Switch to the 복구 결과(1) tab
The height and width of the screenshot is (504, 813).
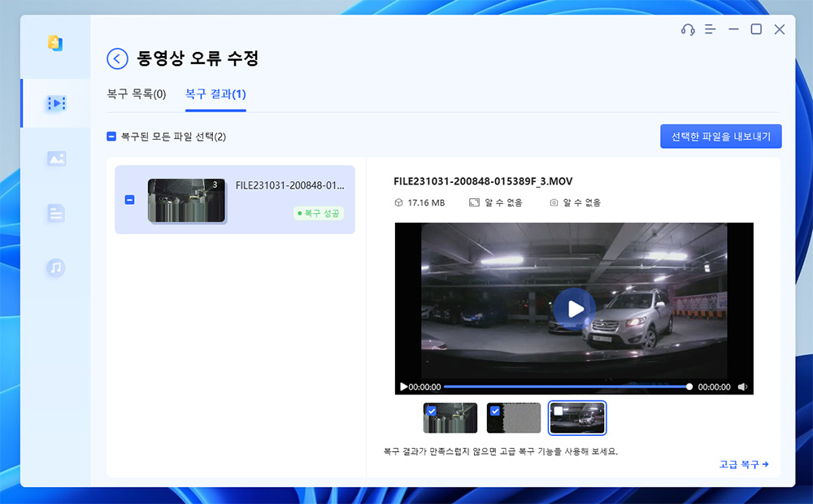pos(215,94)
